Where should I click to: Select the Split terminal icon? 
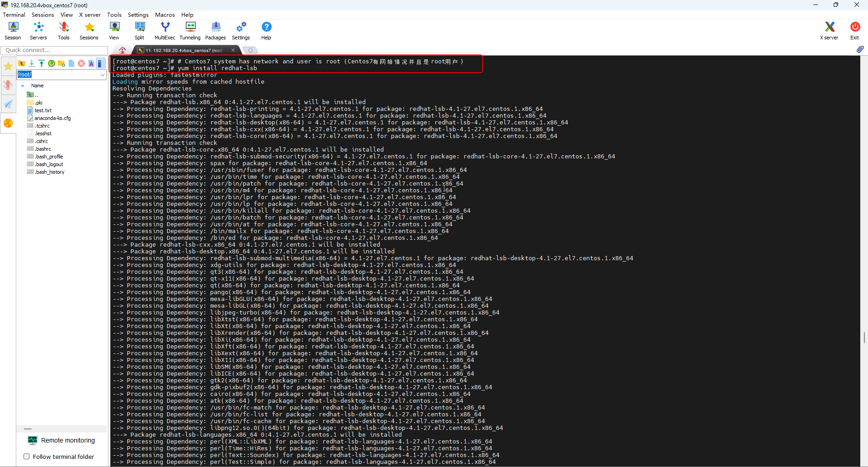[140, 31]
